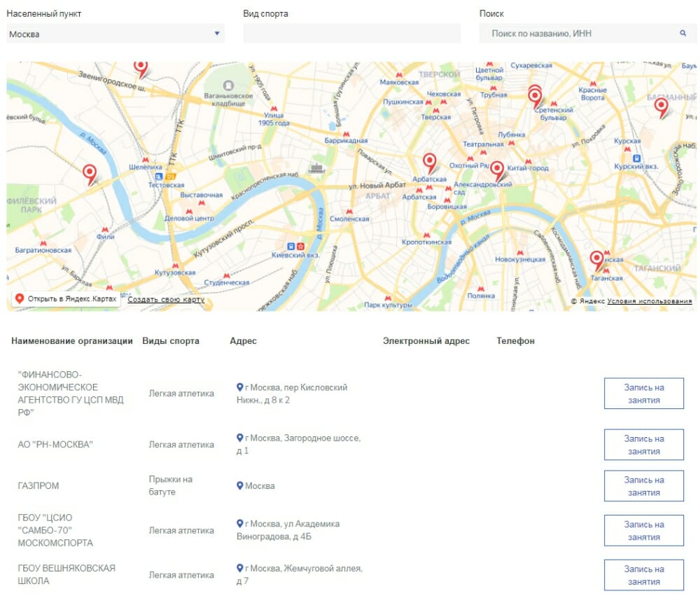Click location pin icon by Академика Виноградова address
This screenshot has width=700, height=596.
[x=239, y=524]
